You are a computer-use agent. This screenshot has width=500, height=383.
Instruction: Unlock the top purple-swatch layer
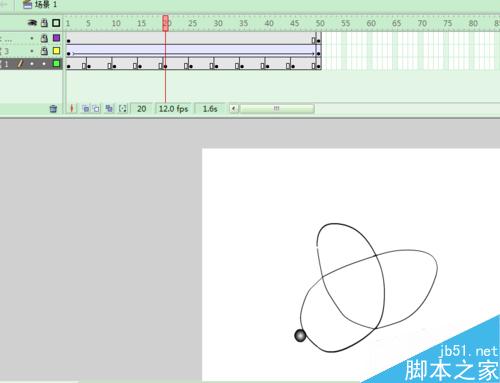coord(44,38)
